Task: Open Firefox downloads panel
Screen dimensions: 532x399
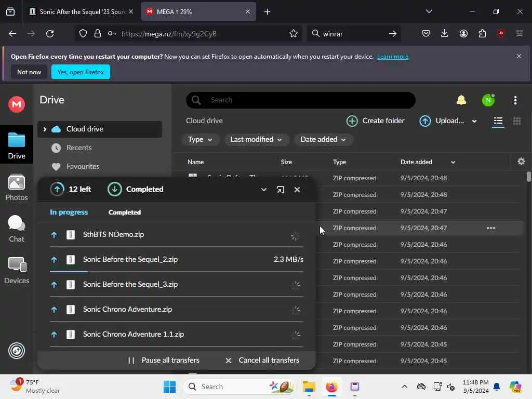Action: pos(445,34)
